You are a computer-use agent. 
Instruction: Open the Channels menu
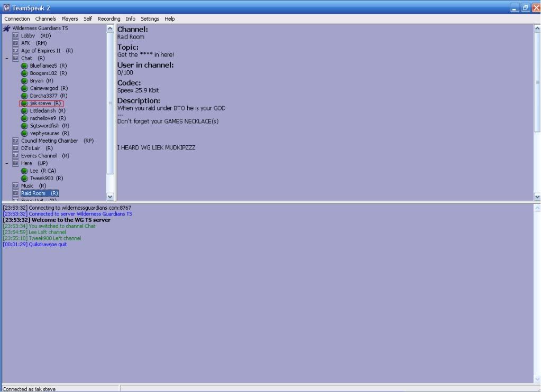(45, 18)
